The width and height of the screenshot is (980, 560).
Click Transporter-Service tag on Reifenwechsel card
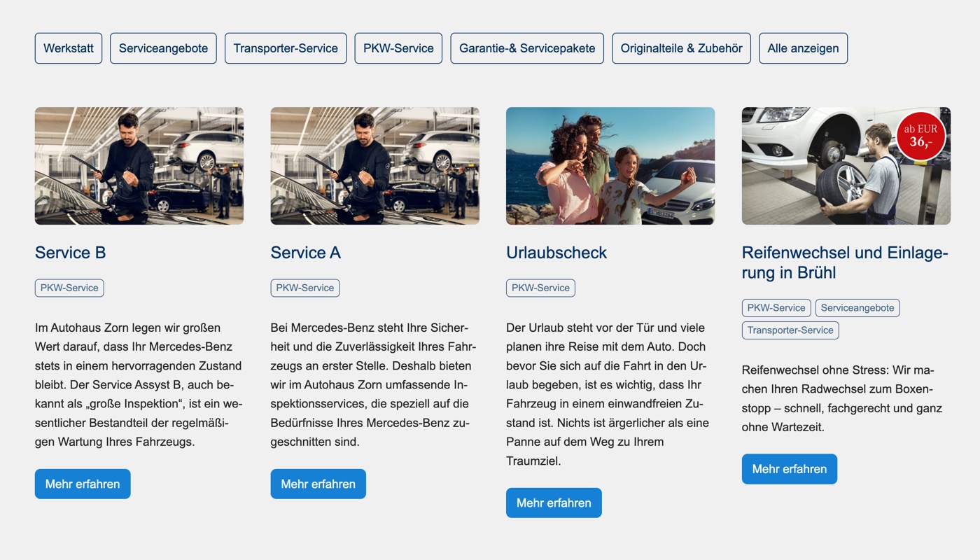(790, 330)
